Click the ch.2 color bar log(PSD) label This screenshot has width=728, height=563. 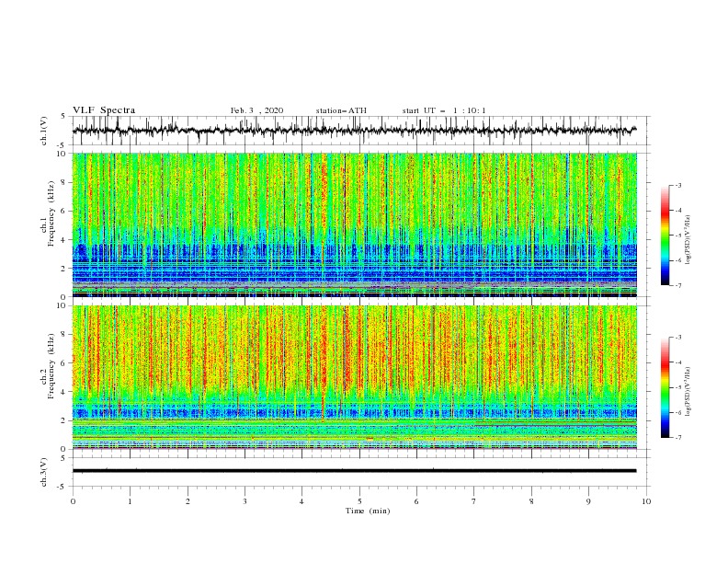pos(688,393)
